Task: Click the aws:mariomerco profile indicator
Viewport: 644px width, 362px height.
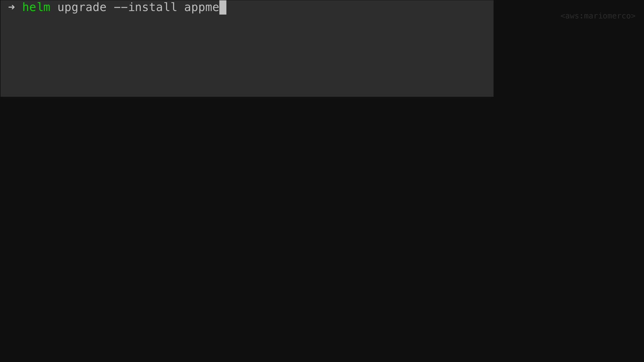Action: click(598, 16)
